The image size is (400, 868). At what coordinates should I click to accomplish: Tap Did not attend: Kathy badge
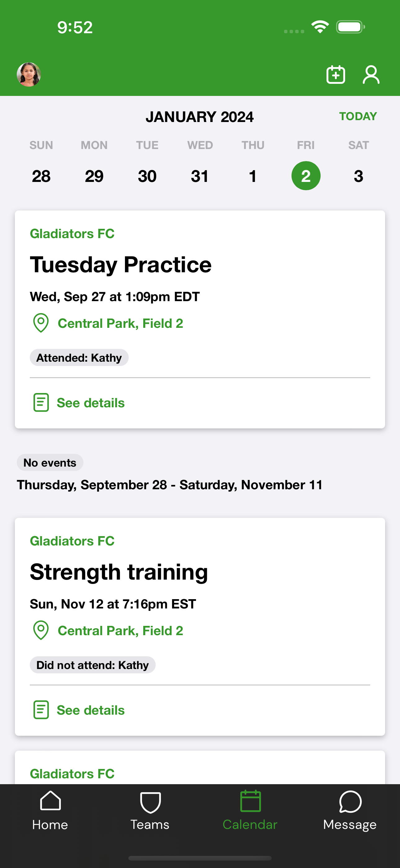click(x=93, y=665)
